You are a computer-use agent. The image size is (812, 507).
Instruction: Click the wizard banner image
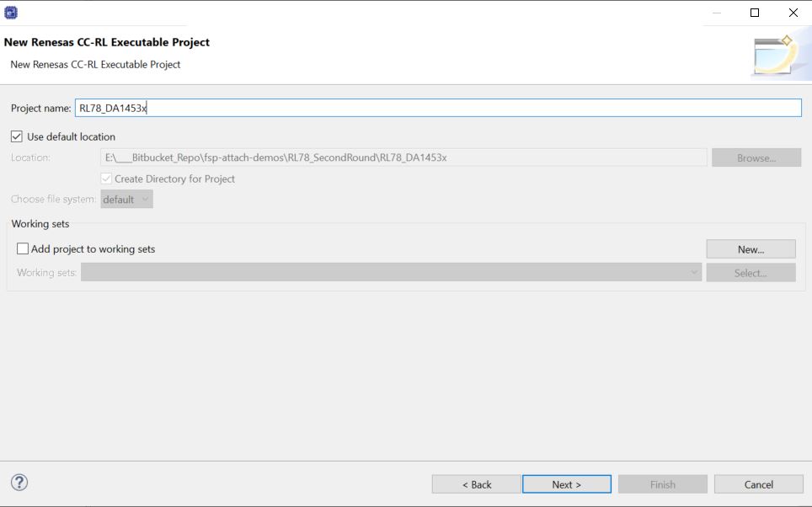[780, 55]
